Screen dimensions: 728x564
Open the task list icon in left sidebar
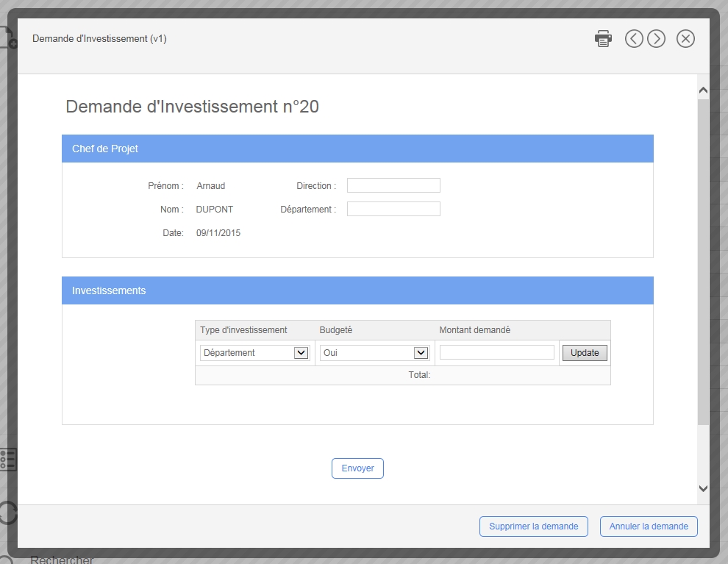pos(7,460)
